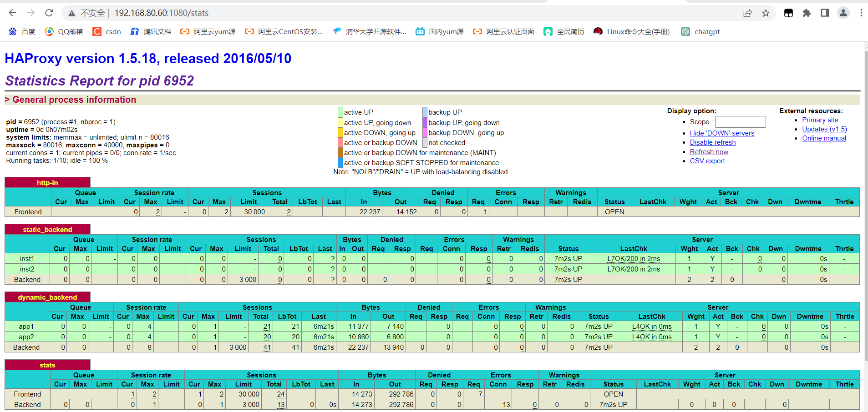Click the dynamic_backend section header
The image size is (868, 412).
(47, 297)
